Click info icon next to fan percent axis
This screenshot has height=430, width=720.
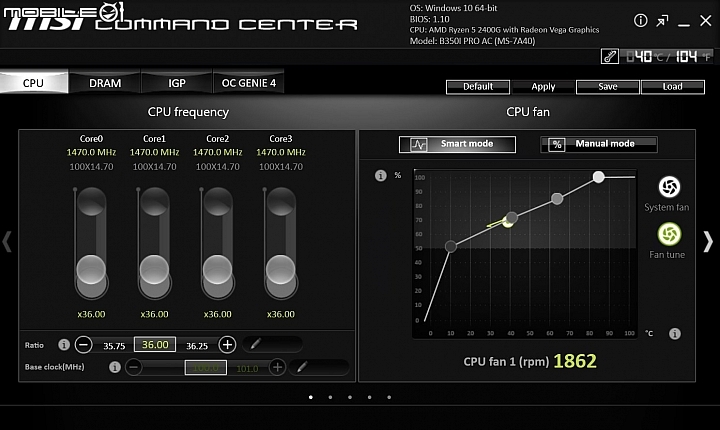381,175
